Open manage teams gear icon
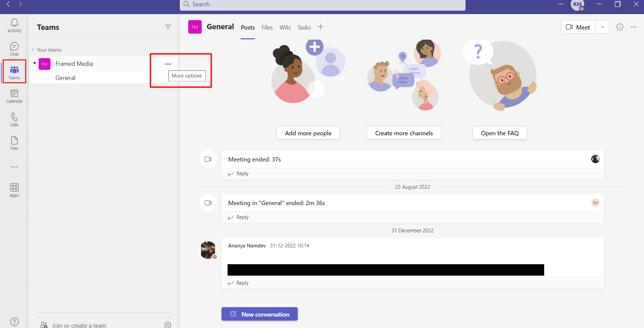The width and height of the screenshot is (644, 328). [168, 324]
